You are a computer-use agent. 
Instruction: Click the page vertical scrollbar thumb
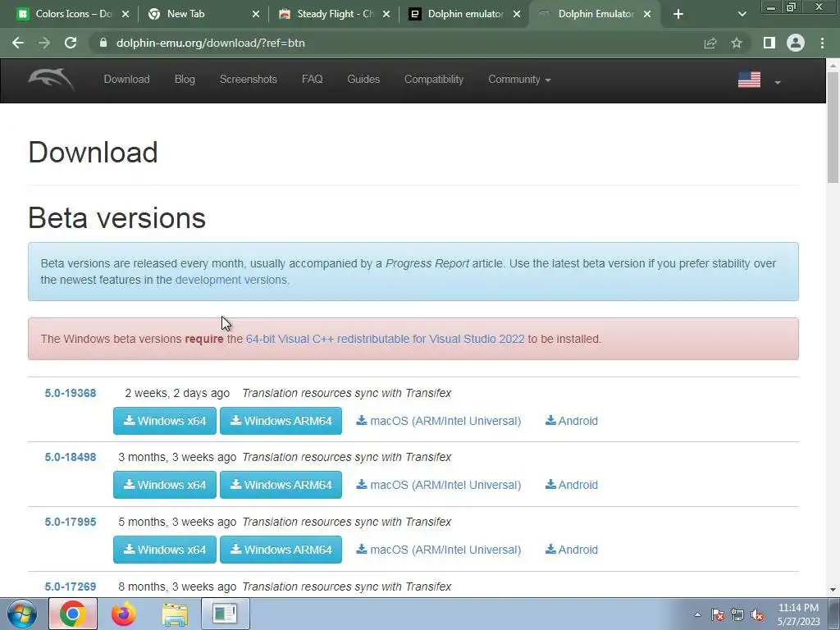pyautogui.click(x=833, y=127)
